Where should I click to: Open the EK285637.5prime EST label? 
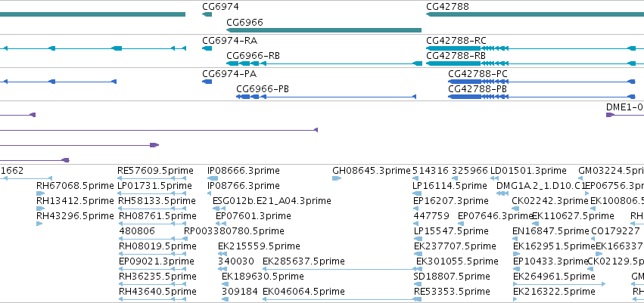coord(304,261)
